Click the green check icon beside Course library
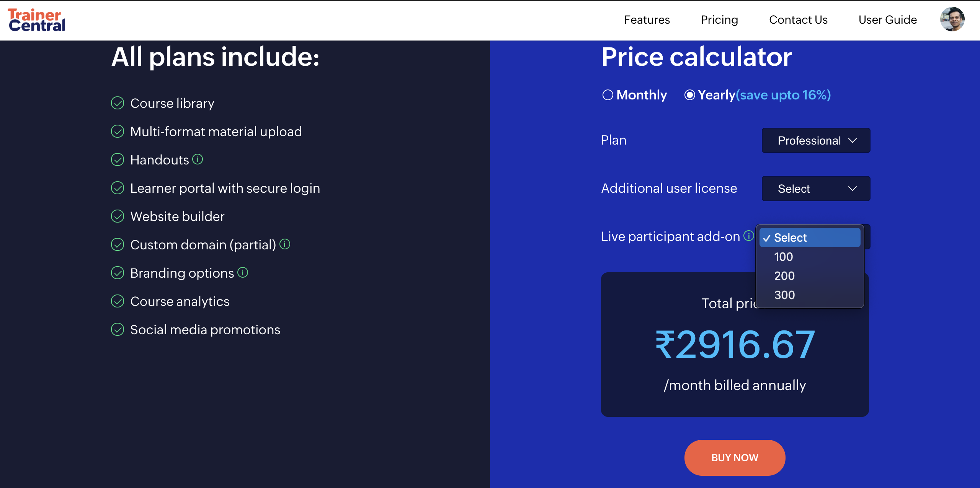980x488 pixels. click(118, 103)
